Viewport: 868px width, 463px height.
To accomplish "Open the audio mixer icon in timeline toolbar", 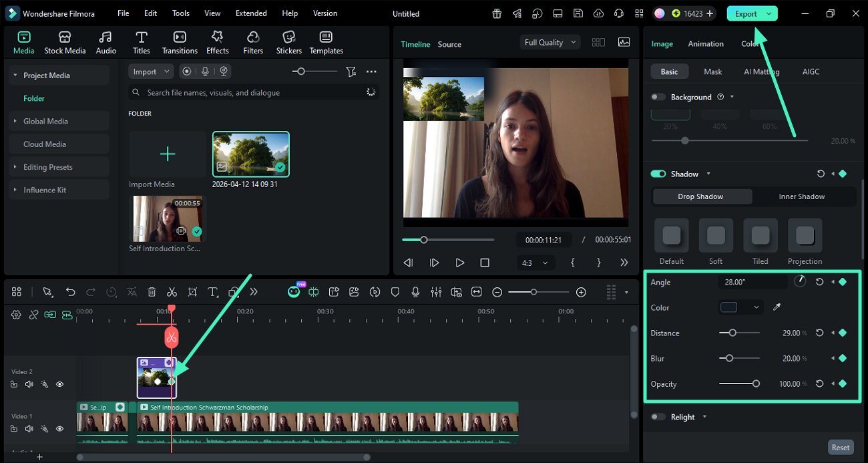I will (x=436, y=292).
